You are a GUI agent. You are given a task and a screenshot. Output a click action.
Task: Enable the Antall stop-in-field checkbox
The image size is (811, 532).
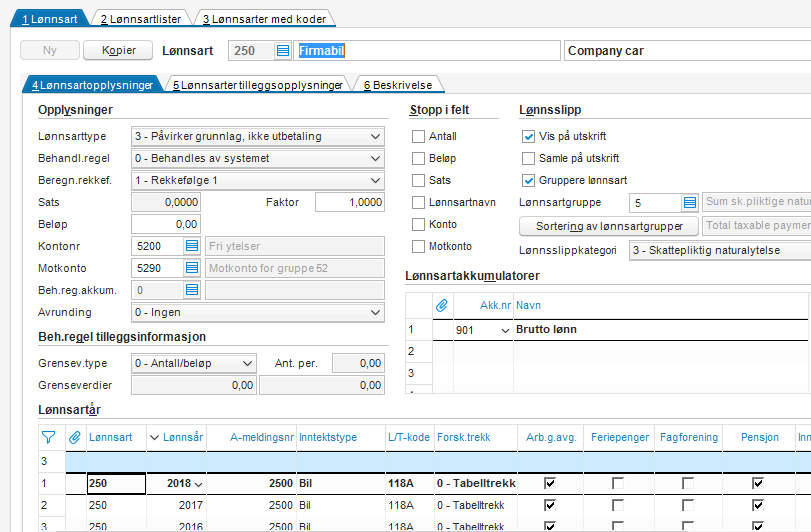tap(419, 137)
